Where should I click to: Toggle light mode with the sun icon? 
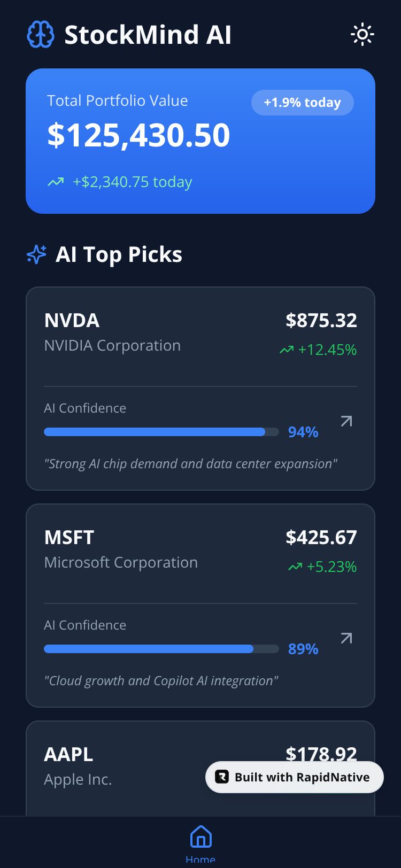[362, 35]
